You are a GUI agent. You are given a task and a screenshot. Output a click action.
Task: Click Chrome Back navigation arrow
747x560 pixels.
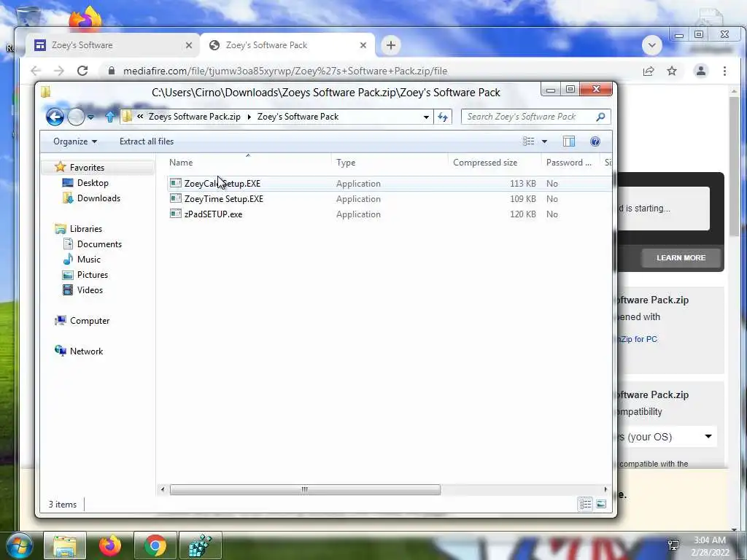pyautogui.click(x=36, y=71)
